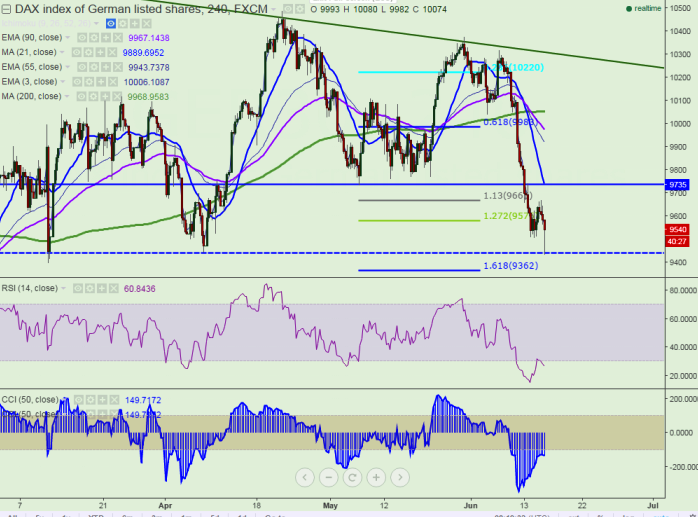
Task: Expand RSI (14, close) dropdown arrow
Action: 64,289
